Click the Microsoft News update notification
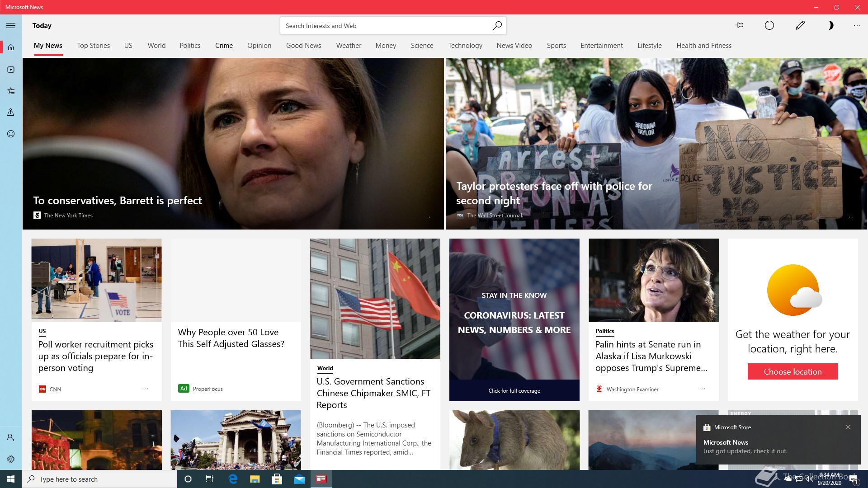This screenshot has height=488, width=868. point(778,440)
